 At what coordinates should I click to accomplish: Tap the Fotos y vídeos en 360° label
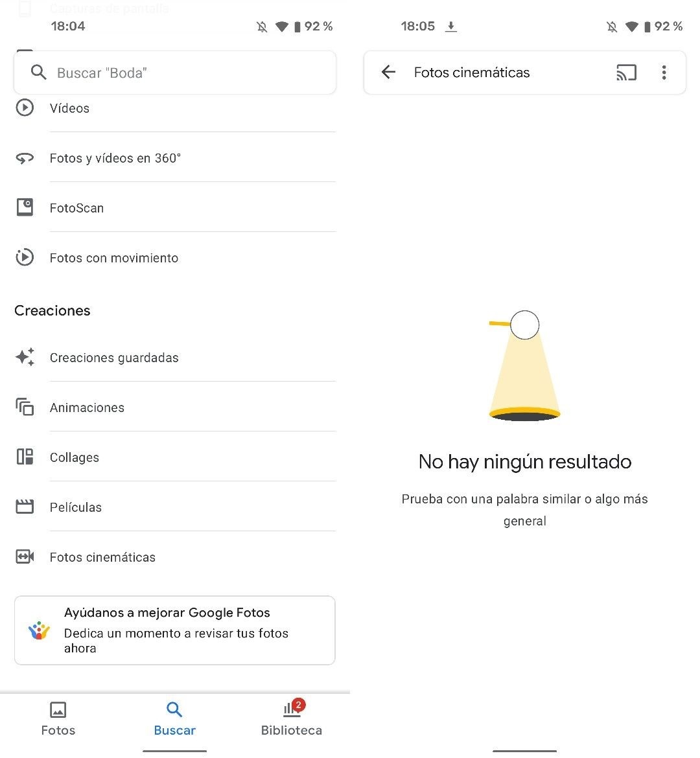tap(115, 158)
